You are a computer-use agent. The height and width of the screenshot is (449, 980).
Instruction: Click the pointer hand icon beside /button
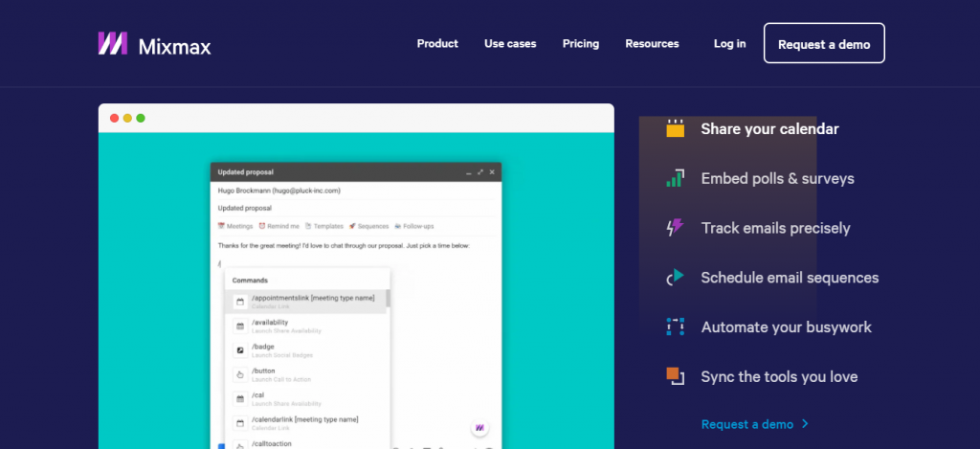click(239, 374)
